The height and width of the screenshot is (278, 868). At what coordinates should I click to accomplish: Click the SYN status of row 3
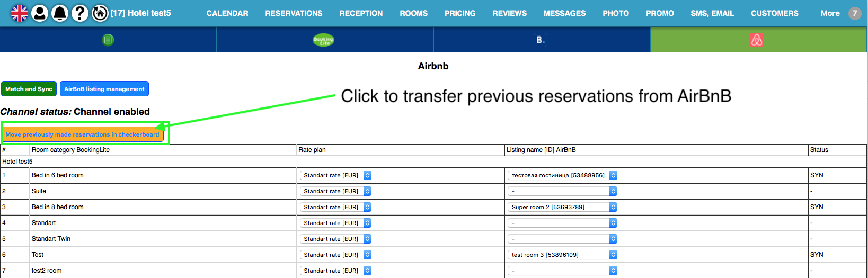(817, 207)
